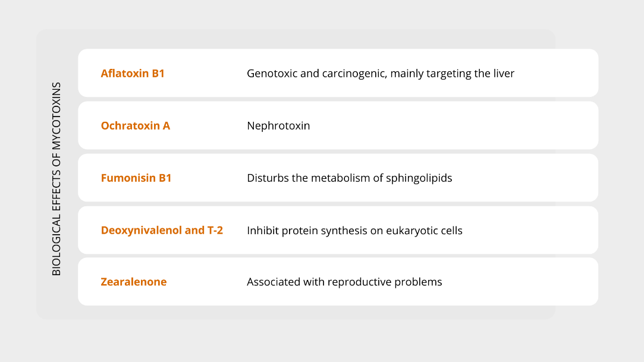Select Inhibit protein synthesis text
Screen dimensions: 644x362
coord(354,231)
